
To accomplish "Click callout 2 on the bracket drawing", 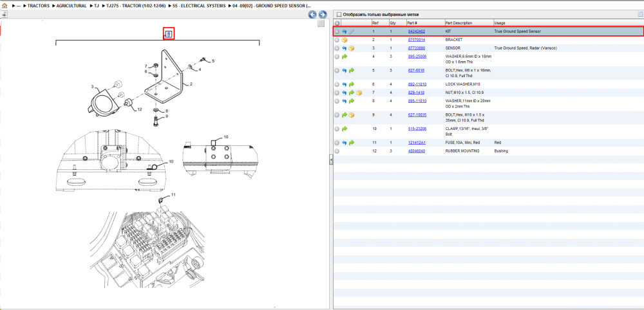I will click(191, 84).
